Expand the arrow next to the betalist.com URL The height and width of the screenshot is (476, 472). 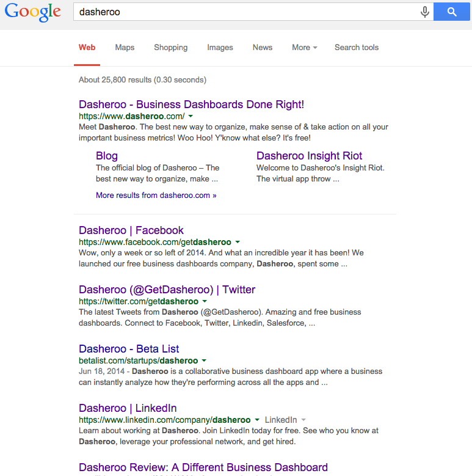click(x=204, y=361)
